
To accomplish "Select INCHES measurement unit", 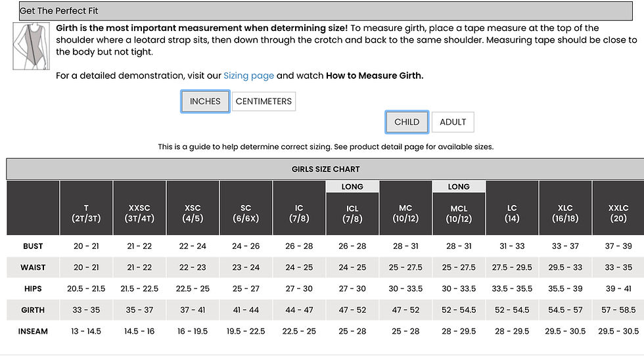I will (x=205, y=101).
